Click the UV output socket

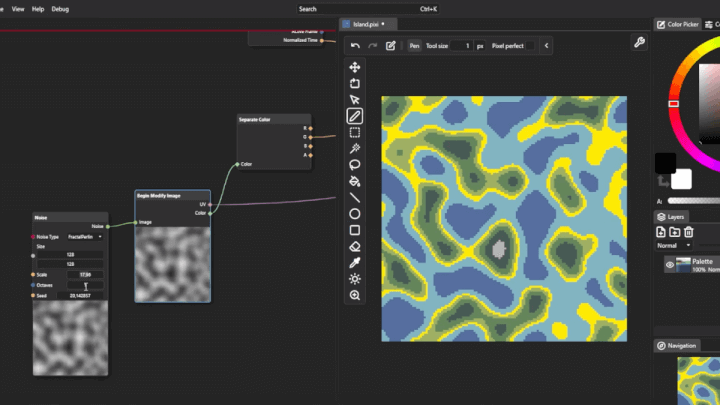pos(210,204)
